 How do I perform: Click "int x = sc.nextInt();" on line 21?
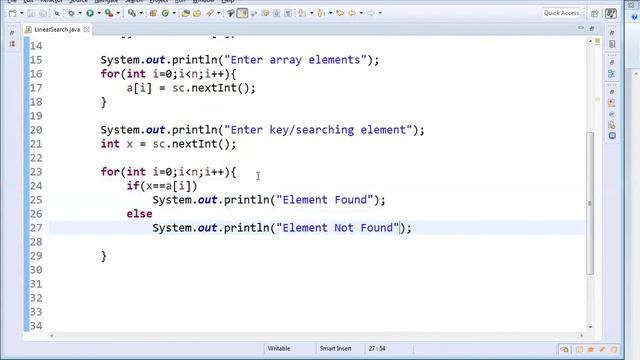coord(168,144)
